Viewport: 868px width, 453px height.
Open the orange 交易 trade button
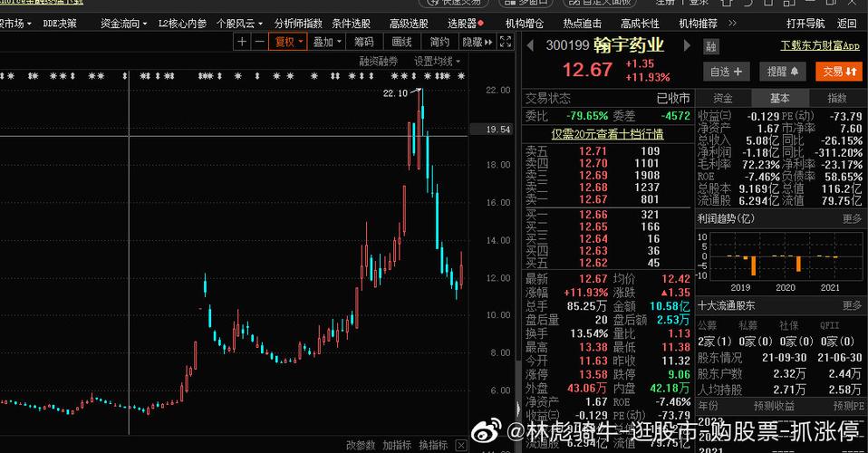pyautogui.click(x=839, y=72)
